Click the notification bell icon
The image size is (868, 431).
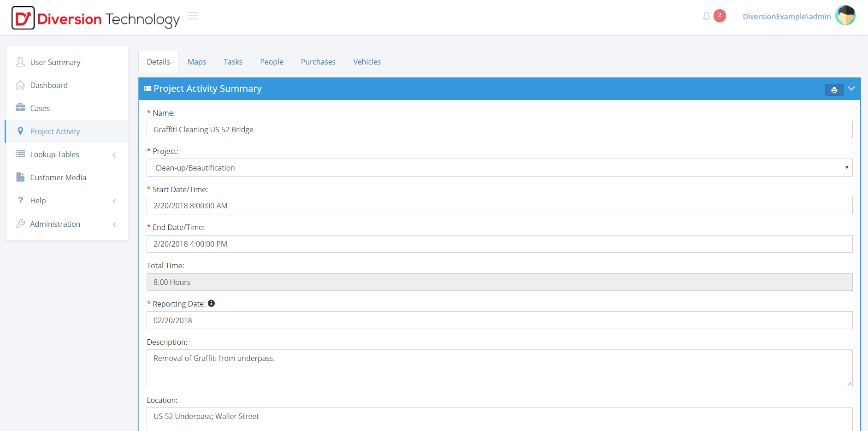pos(706,17)
